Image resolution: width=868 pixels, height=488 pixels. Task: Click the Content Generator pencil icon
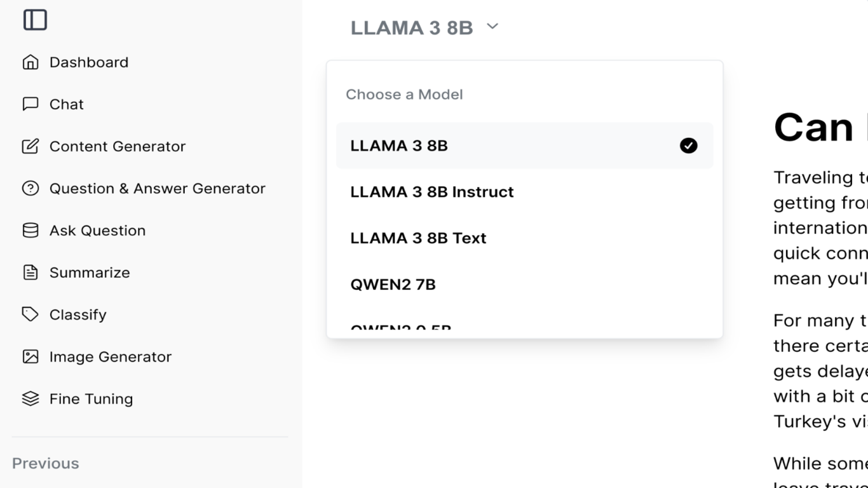[x=31, y=146]
